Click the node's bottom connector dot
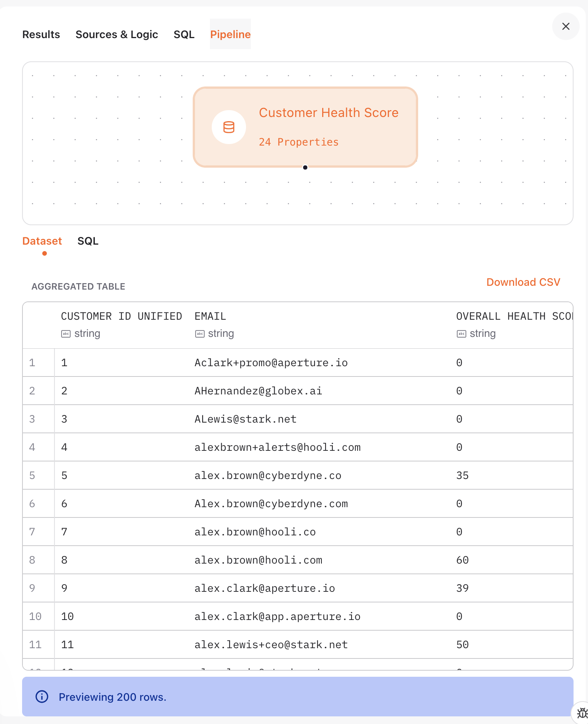The image size is (588, 724). tap(305, 167)
